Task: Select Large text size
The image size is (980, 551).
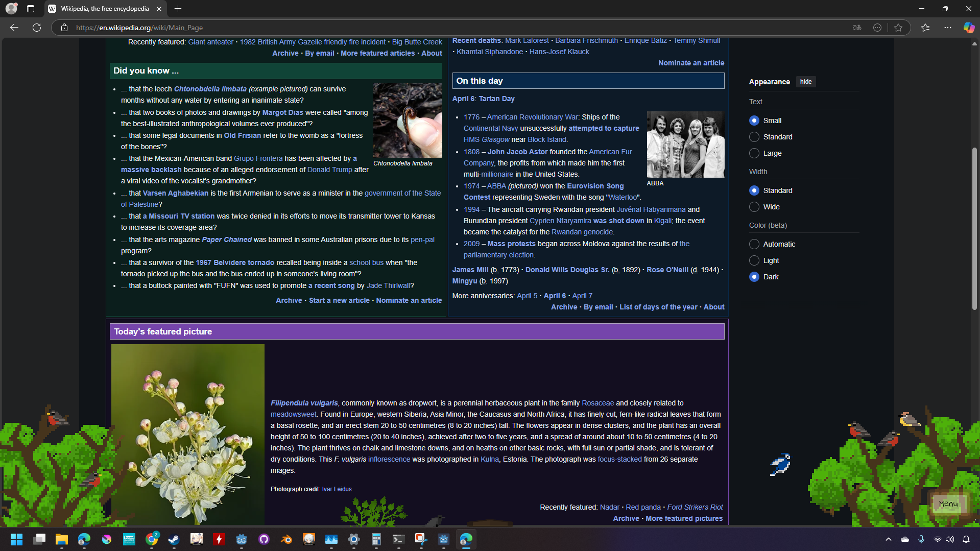Action: (754, 153)
